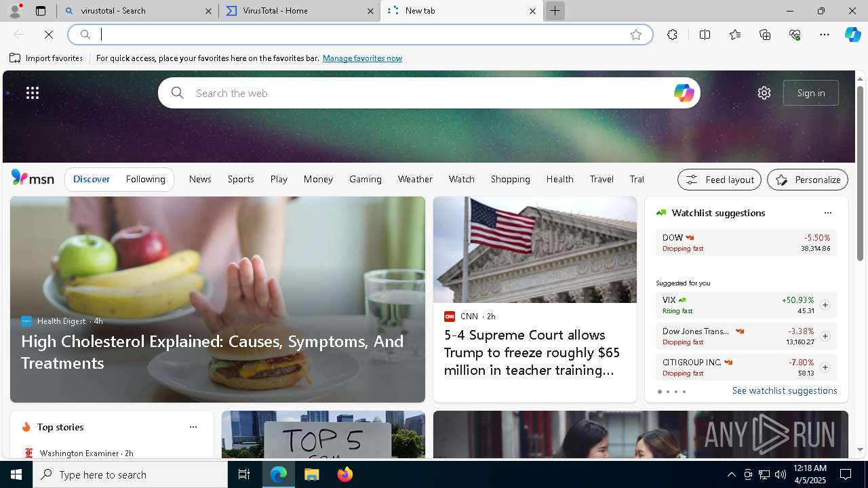Select first watchlist carousel page dot
The image size is (868, 488).
[x=660, y=392]
